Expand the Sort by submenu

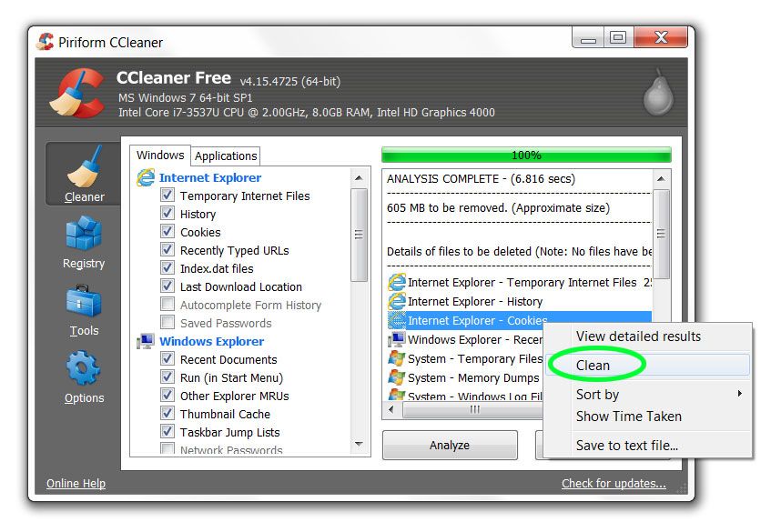click(598, 395)
